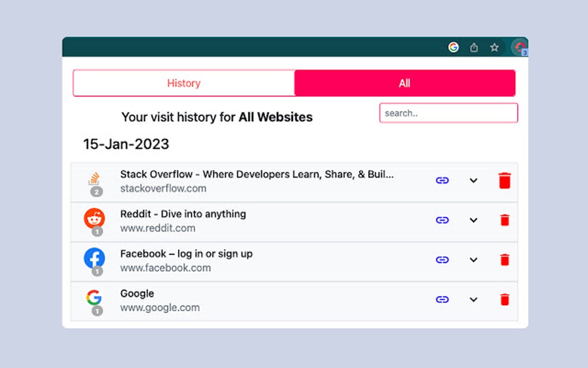The height and width of the screenshot is (368, 588).
Task: Click the bookmark star icon
Action: (x=494, y=47)
